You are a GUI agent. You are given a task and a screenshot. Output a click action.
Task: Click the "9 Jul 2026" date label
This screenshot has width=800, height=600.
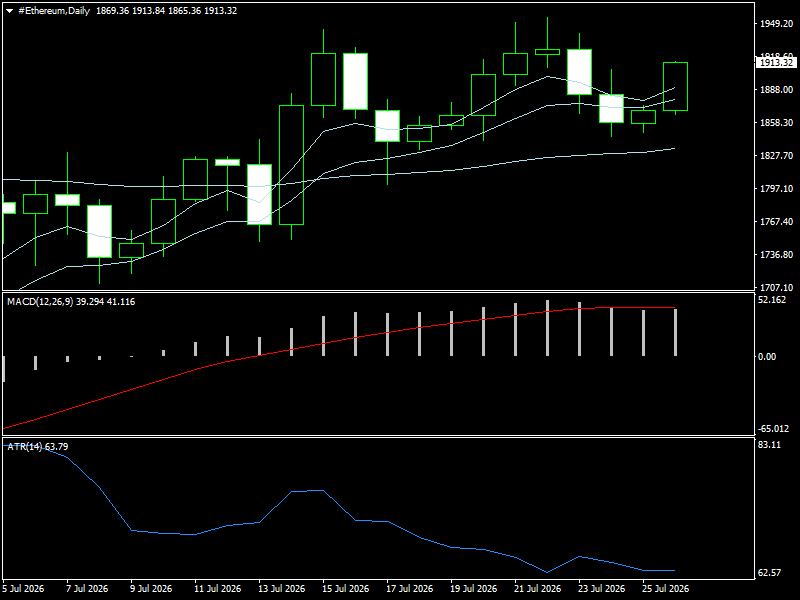click(x=152, y=589)
